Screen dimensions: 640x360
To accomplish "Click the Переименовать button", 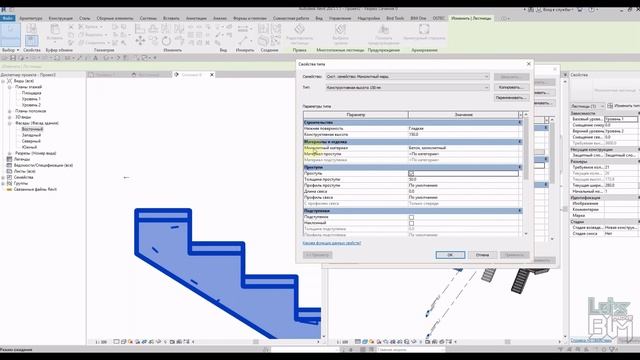I will tap(511, 98).
